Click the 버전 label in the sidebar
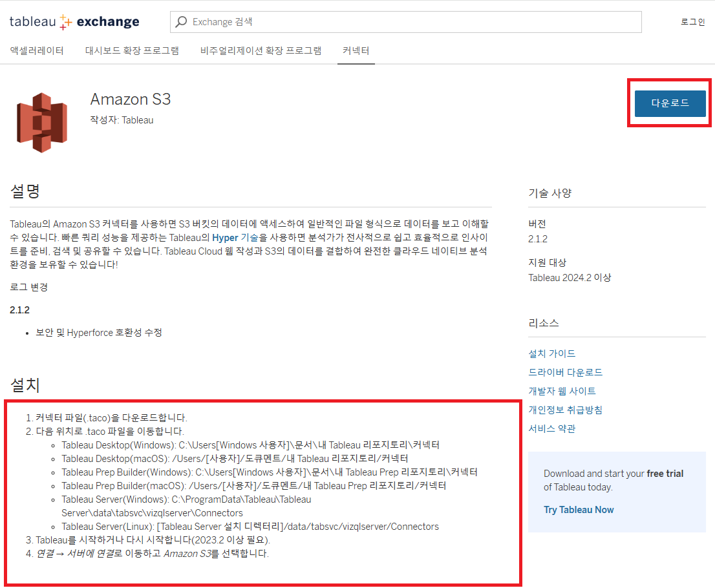 tap(537, 224)
